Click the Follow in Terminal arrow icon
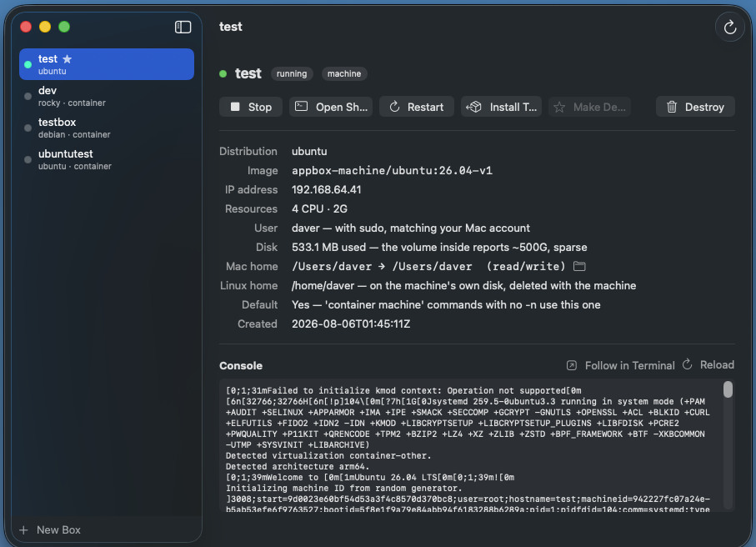 coord(571,365)
